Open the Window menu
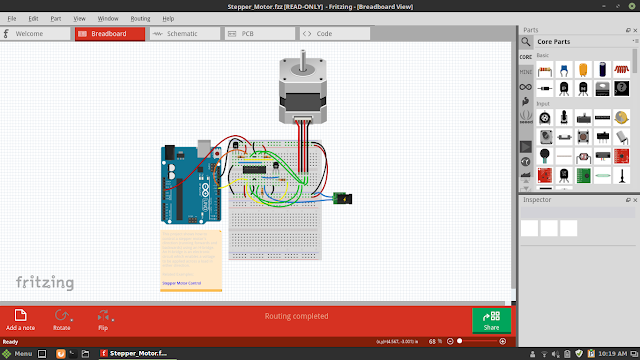This screenshot has width=640, height=360. [108, 18]
